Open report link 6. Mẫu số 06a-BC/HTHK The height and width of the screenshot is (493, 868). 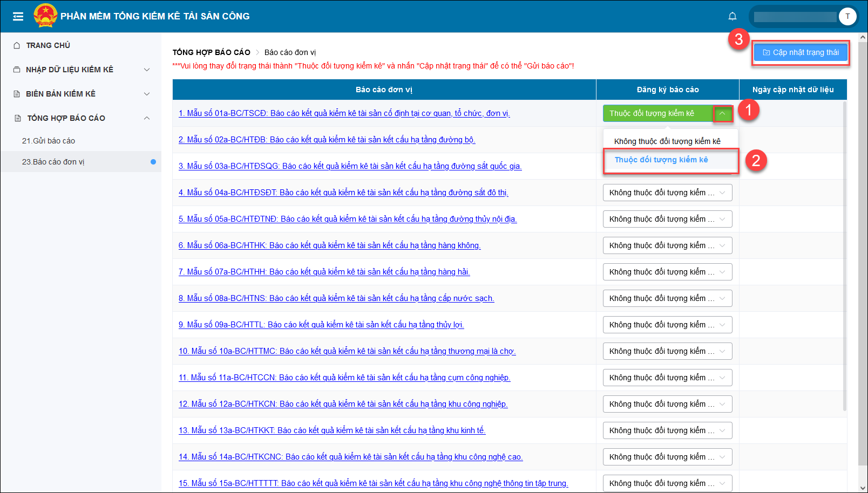tap(329, 245)
